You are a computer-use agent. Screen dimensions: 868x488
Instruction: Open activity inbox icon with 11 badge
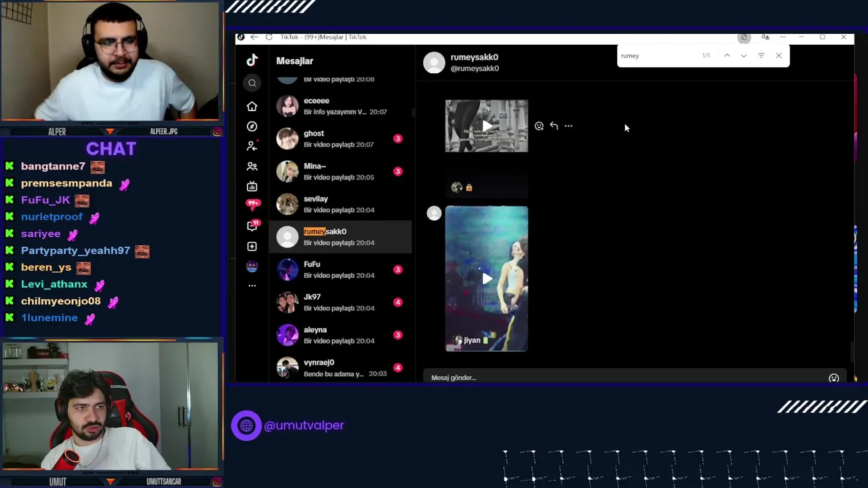tap(252, 226)
